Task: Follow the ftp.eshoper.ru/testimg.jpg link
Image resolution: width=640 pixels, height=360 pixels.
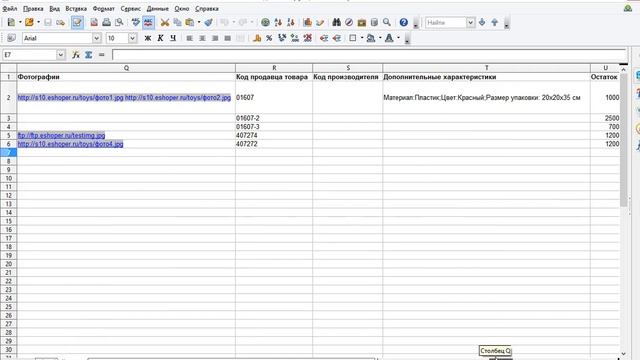Action: coord(61,136)
